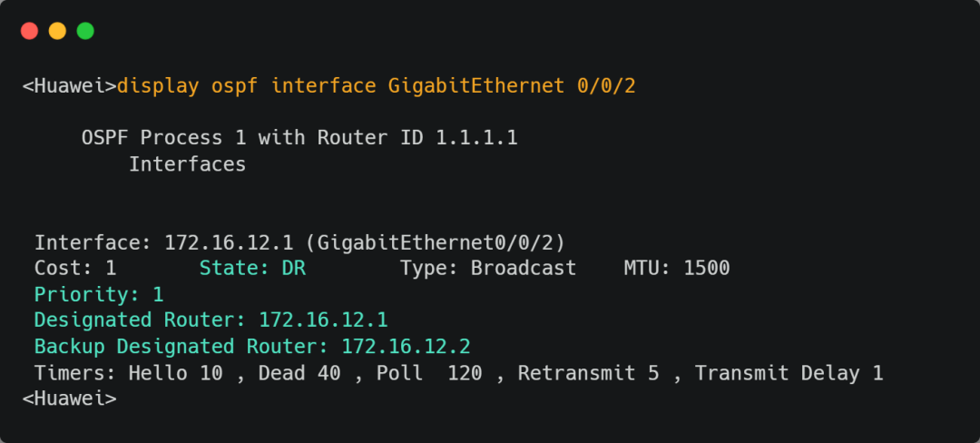Click the 'Interfaces' heading line

point(188,164)
